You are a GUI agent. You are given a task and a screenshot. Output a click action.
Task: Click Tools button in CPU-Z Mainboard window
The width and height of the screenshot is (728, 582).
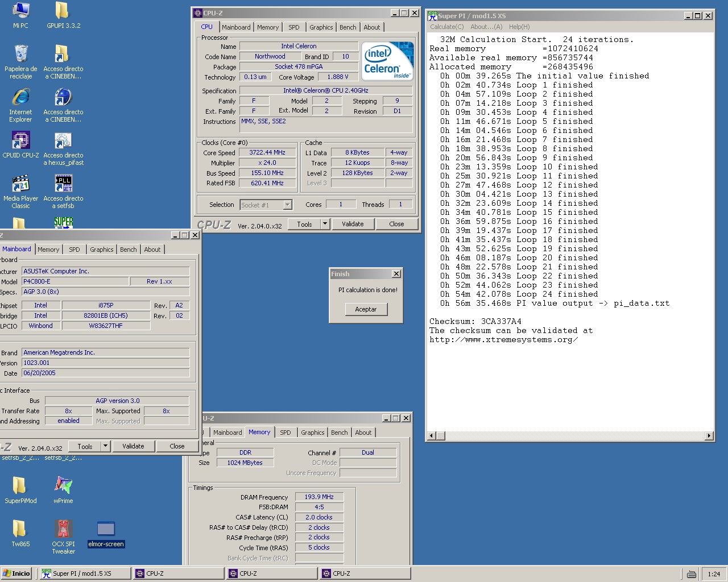(x=85, y=446)
